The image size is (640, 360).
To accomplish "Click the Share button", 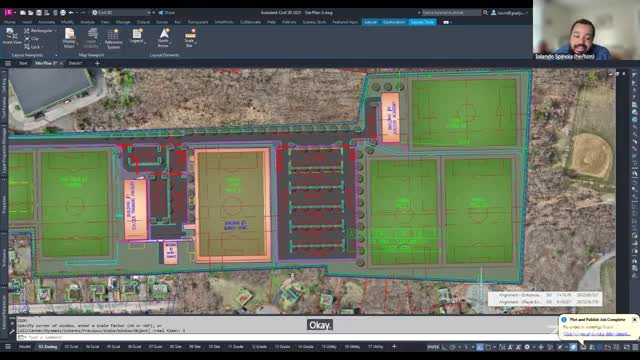I will coord(167,13).
